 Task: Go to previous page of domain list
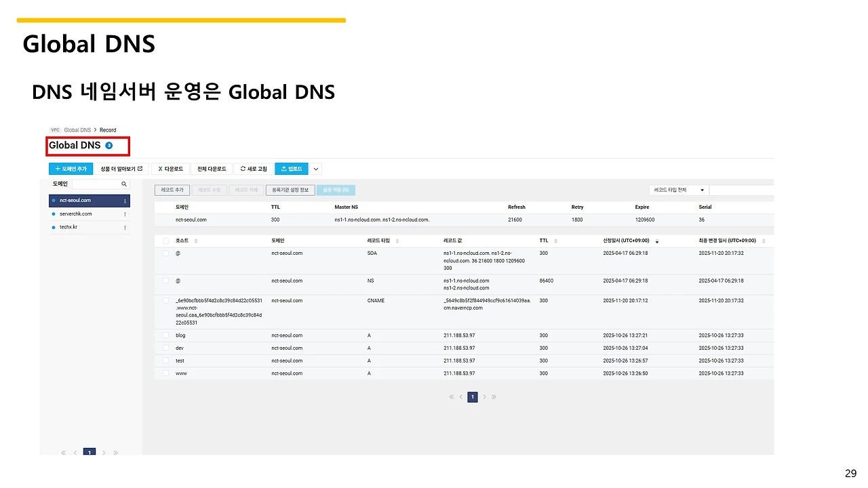click(x=75, y=452)
